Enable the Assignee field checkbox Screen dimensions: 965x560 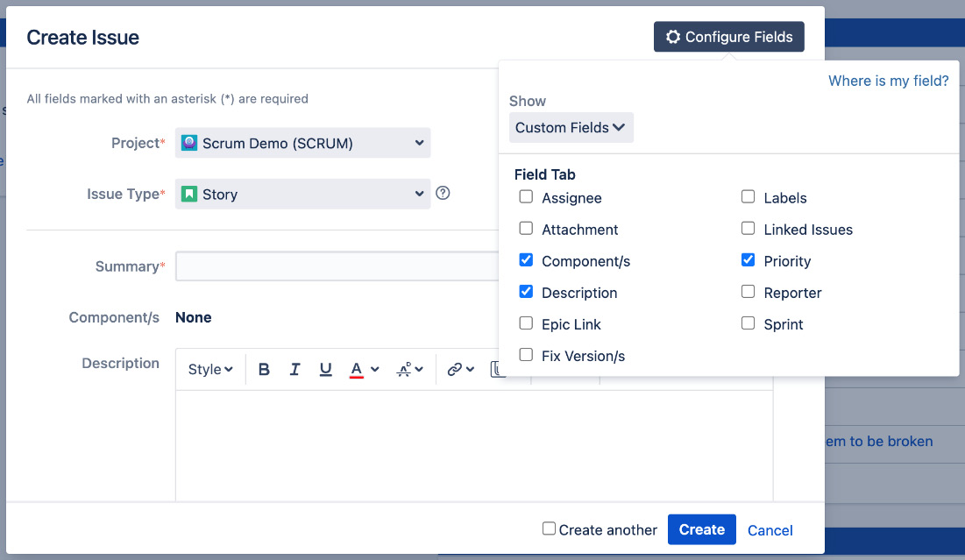pyautogui.click(x=526, y=197)
